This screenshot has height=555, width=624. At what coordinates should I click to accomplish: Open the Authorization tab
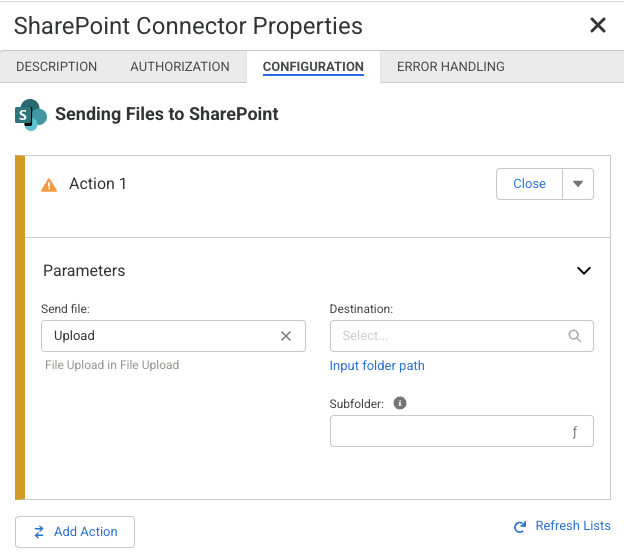coord(180,66)
